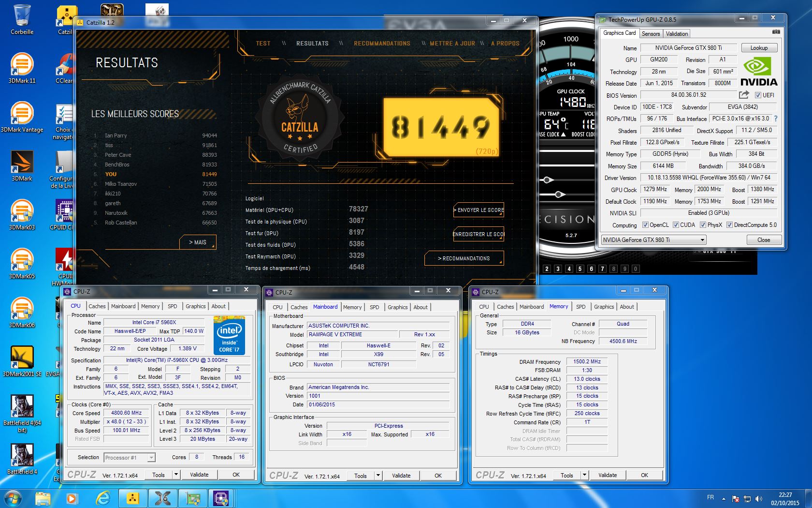Screen dimensions: 812x508
Task: Open the A PROPOS tab in Catzilla
Action: [505, 44]
